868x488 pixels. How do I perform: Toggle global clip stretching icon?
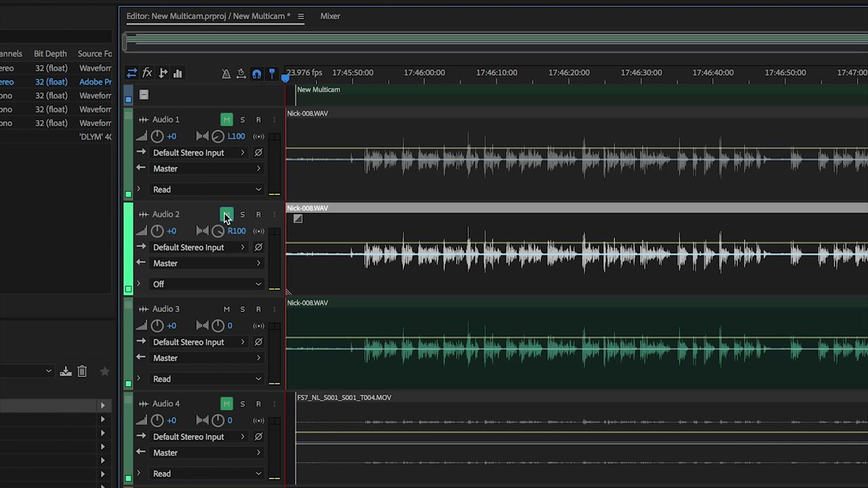(x=241, y=73)
